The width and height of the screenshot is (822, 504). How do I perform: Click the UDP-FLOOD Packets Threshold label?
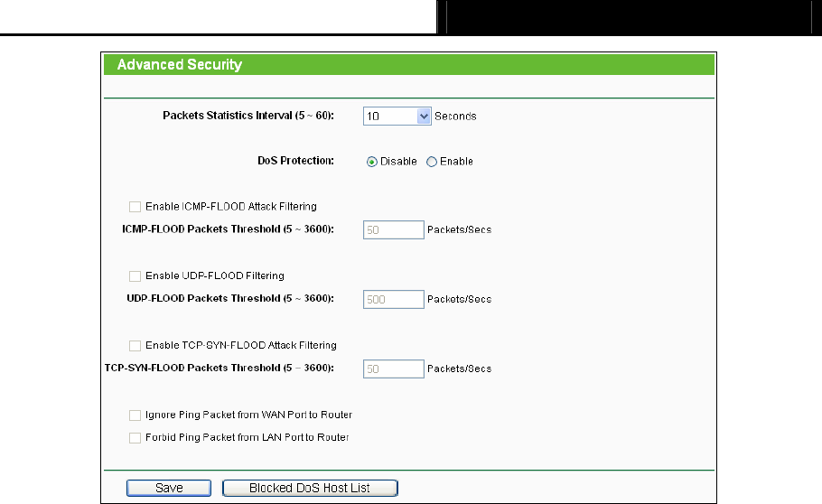[230, 298]
